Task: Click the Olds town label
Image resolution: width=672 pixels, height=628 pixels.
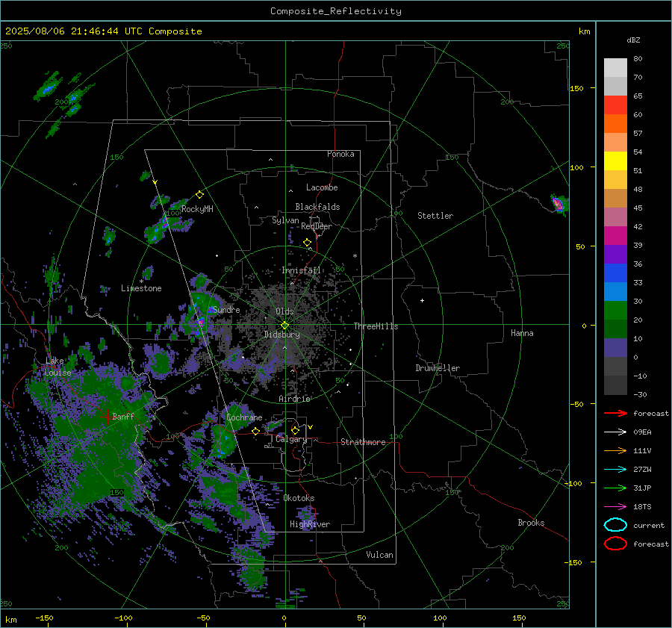Action: coord(284,311)
